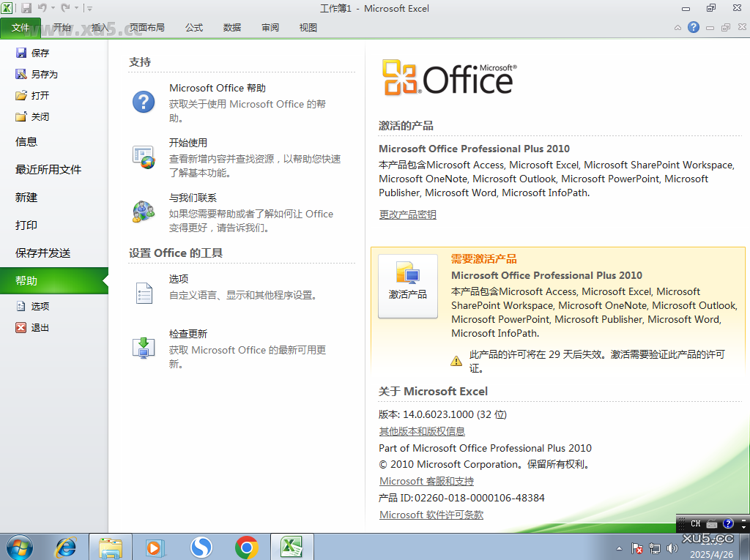Click the 与我们联系 contact icon
The image size is (750, 560).
point(144,210)
